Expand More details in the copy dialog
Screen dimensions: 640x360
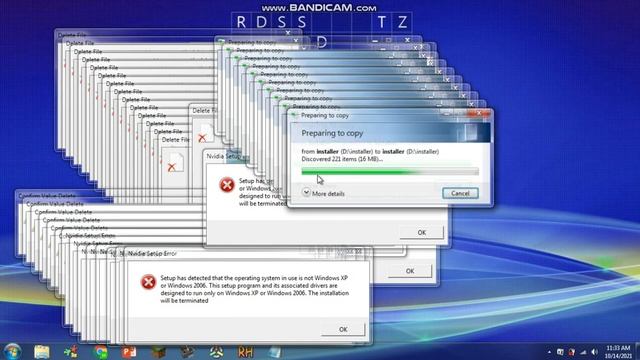(x=324, y=193)
